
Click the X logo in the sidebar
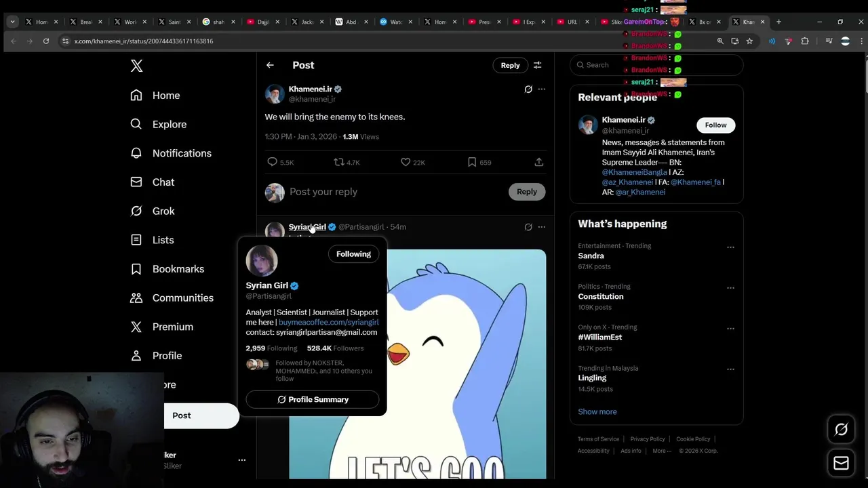pos(136,66)
